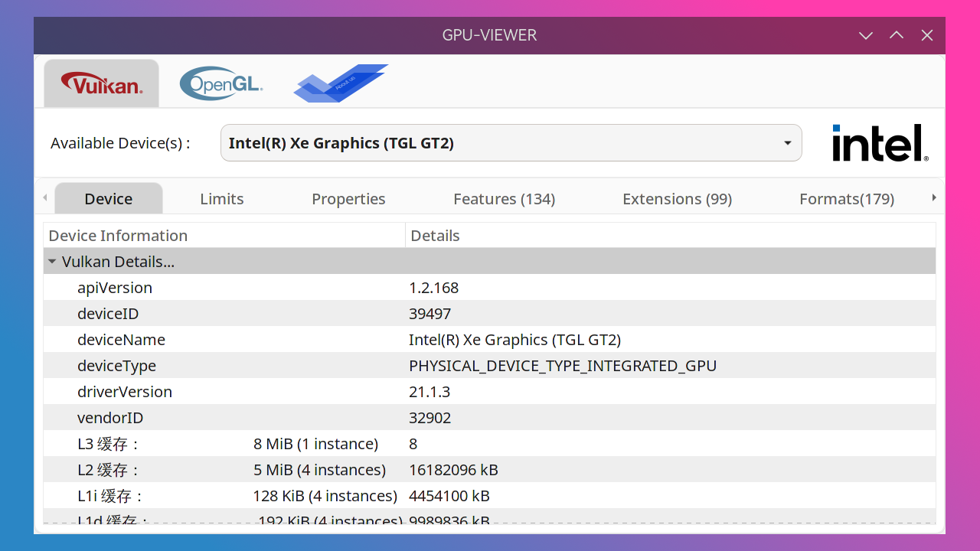Switch to the Limits tab
This screenshot has width=980, height=551.
pos(221,198)
